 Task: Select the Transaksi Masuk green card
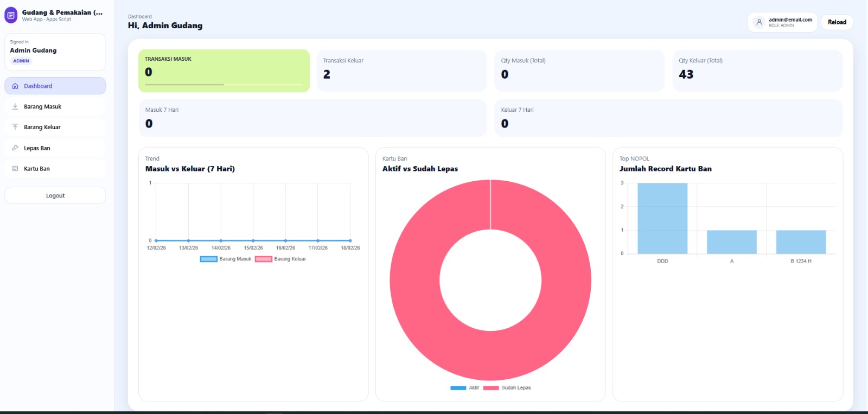point(224,71)
